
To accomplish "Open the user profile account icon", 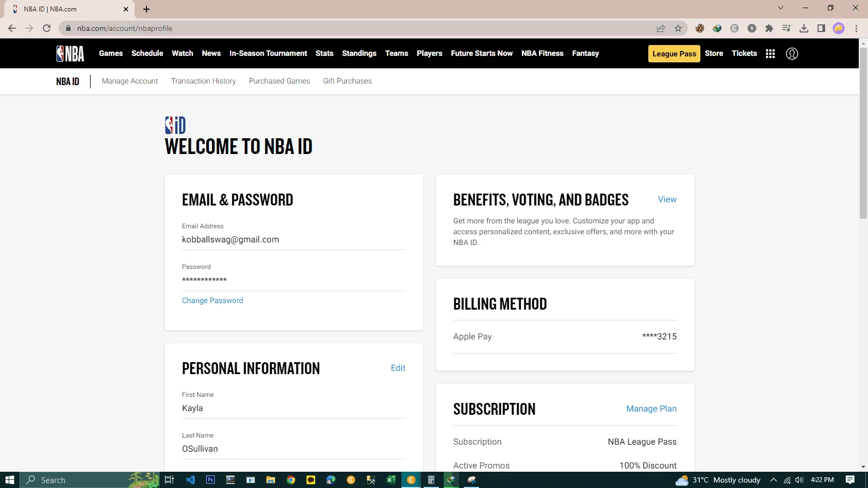I will (x=792, y=54).
